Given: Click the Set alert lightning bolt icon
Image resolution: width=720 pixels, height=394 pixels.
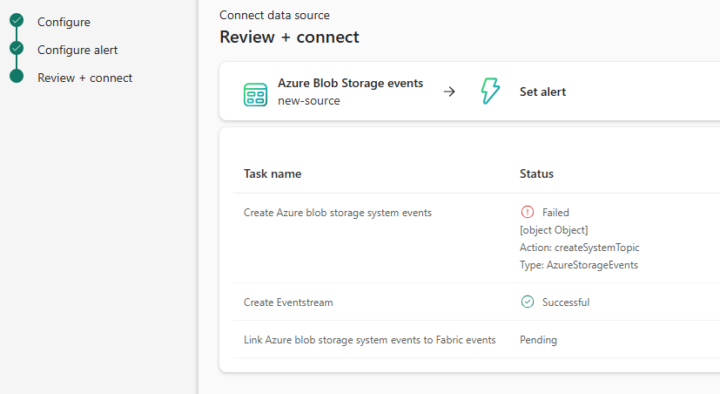Looking at the screenshot, I should click(490, 90).
